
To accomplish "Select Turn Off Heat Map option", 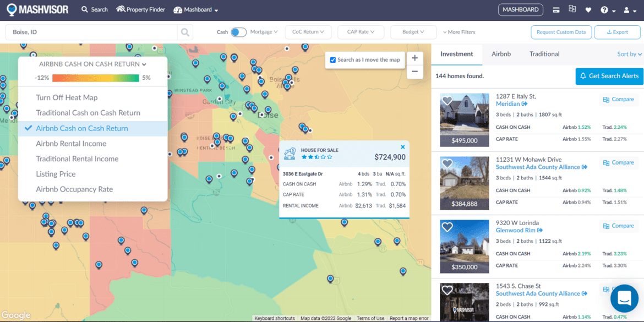I will coord(67,97).
